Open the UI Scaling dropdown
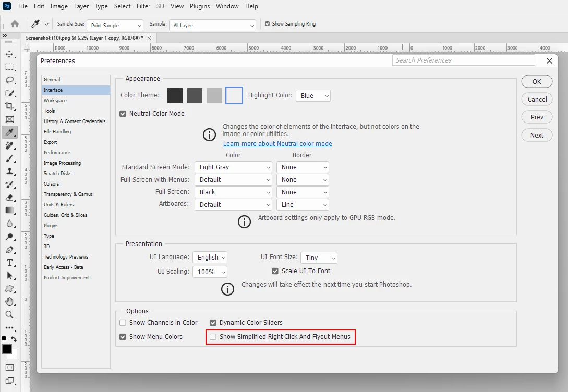The height and width of the screenshot is (392, 568). [x=210, y=272]
